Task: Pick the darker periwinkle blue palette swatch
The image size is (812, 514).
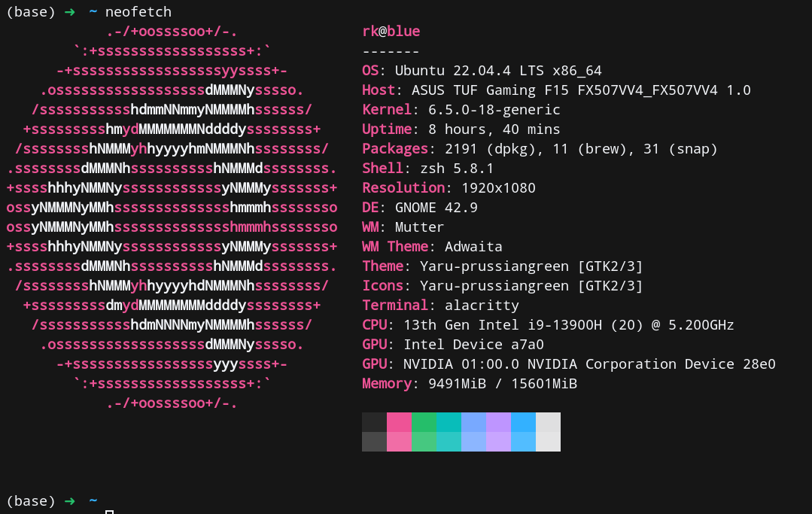Action: coord(474,422)
